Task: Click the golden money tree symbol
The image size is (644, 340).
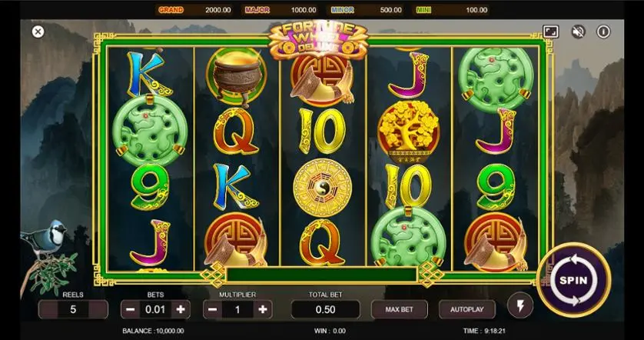Action: tap(409, 131)
